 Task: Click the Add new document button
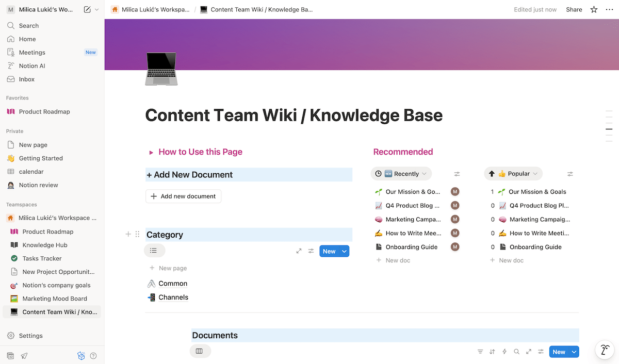pos(183,196)
